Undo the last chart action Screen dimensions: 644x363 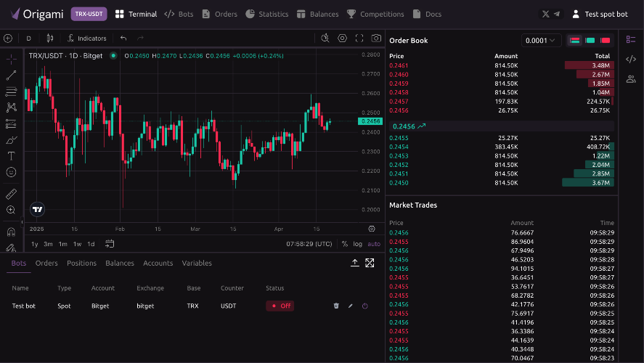tap(123, 38)
